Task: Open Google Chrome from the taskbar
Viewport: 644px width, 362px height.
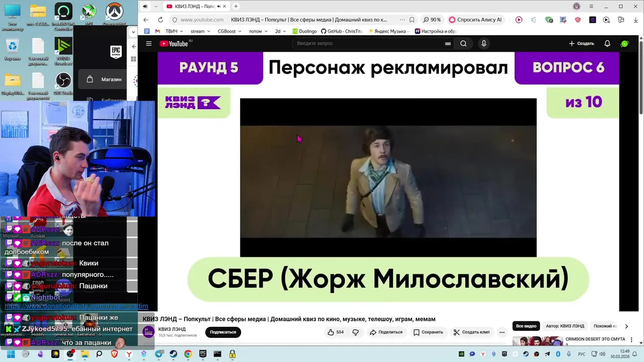Action: point(188,354)
